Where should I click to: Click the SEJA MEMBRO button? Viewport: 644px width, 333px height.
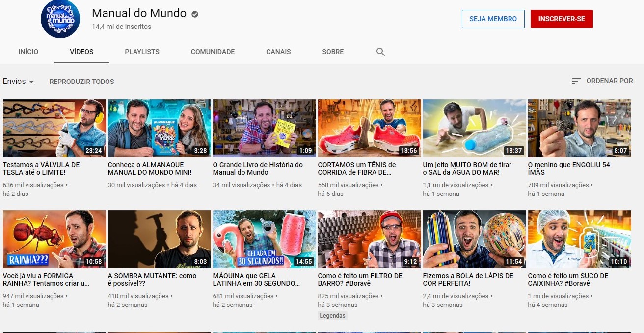tap(493, 19)
